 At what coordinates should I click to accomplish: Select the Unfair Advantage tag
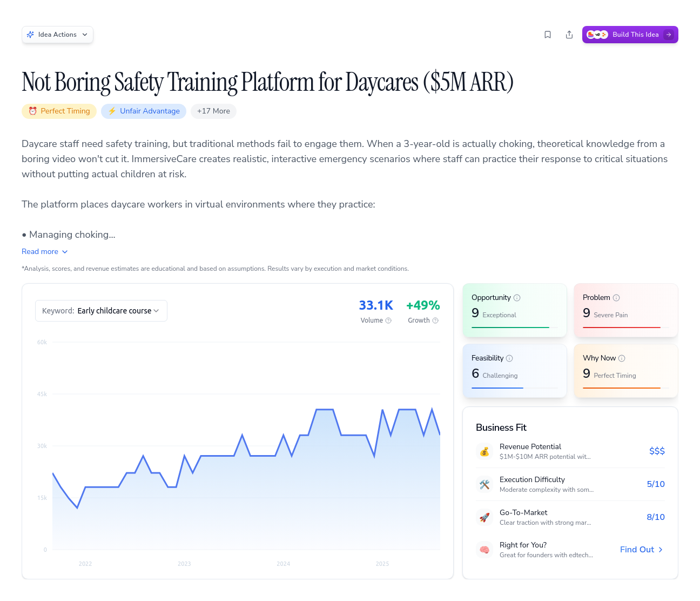144,111
